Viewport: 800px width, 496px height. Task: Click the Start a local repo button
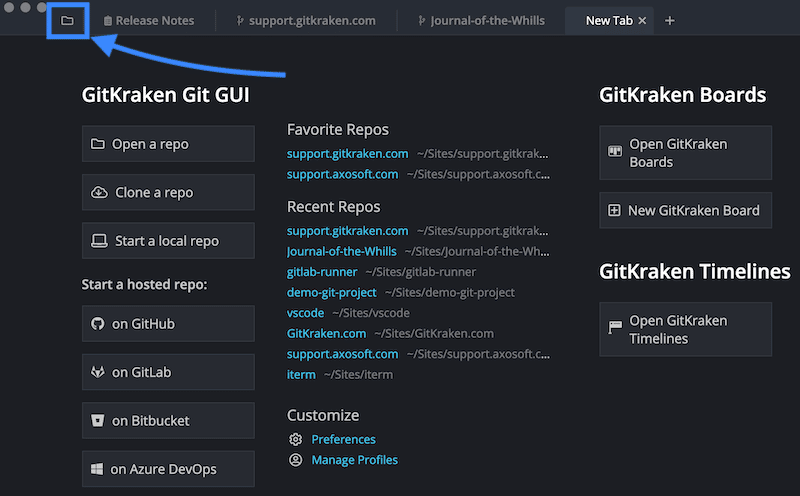168,241
